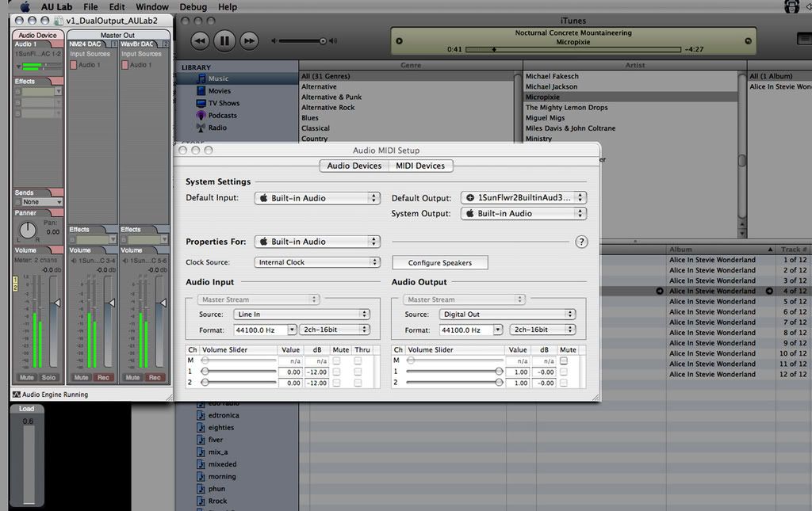The height and width of the screenshot is (511, 812).
Task: Toggle Rec on the NM24 DAC channel
Action: (x=104, y=378)
